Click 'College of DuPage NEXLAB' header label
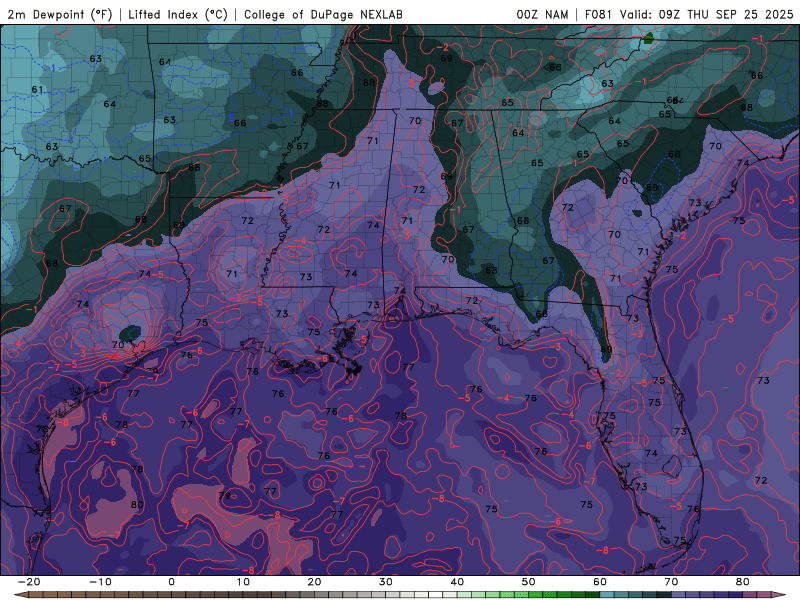The height and width of the screenshot is (600, 800). pos(323,14)
